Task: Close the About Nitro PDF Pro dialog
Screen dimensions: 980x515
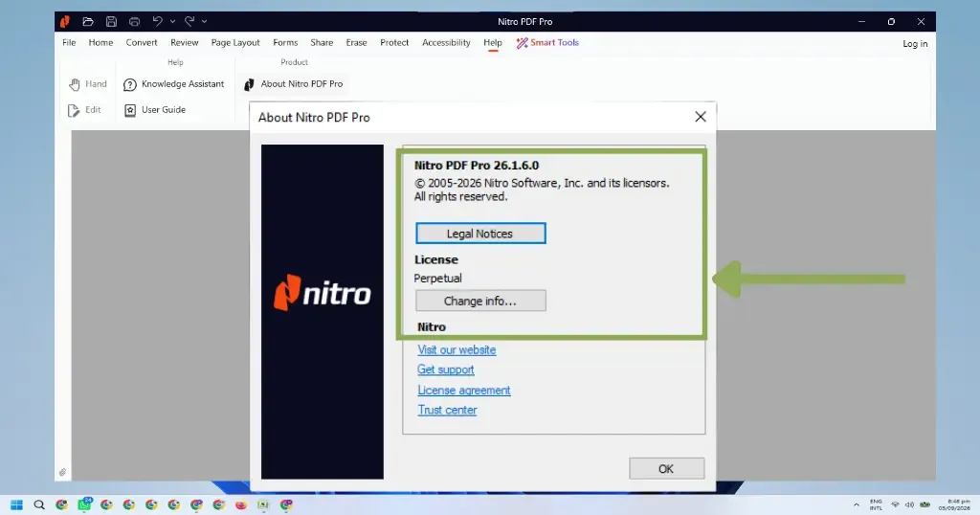Action: click(701, 117)
